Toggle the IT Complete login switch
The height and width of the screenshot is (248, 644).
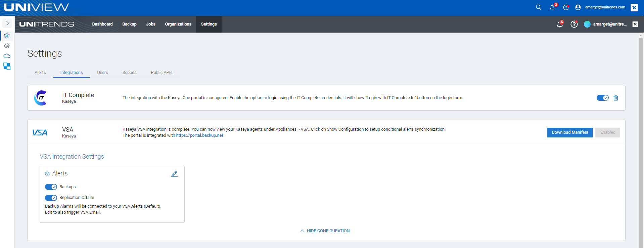tap(602, 98)
